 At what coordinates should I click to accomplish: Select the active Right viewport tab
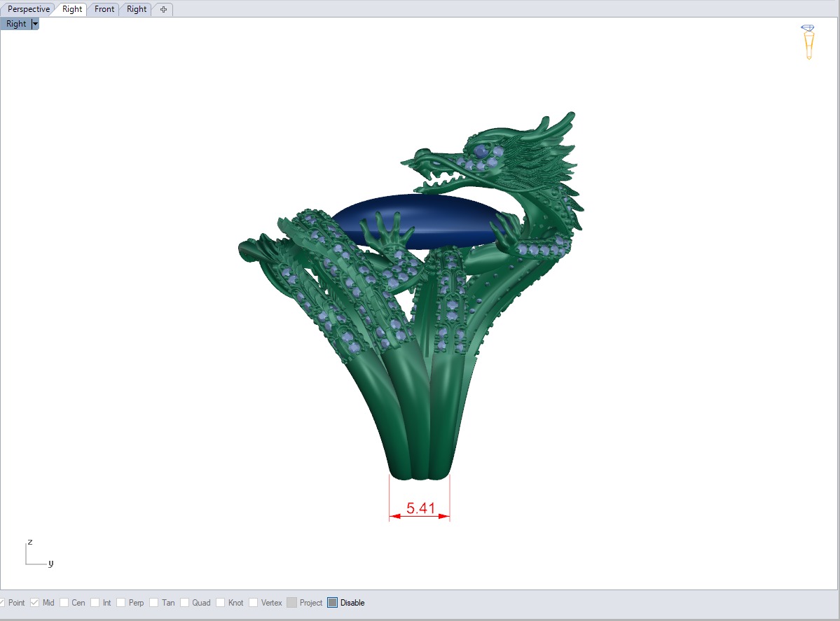click(x=72, y=9)
